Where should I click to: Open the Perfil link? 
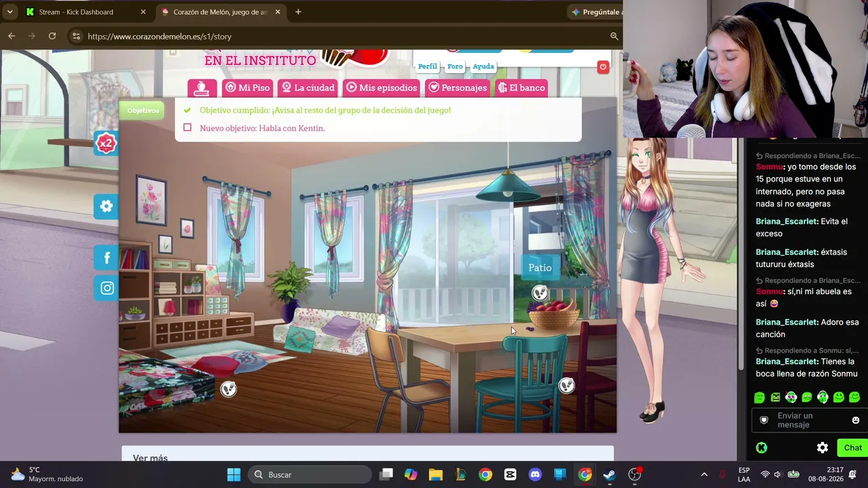click(427, 66)
